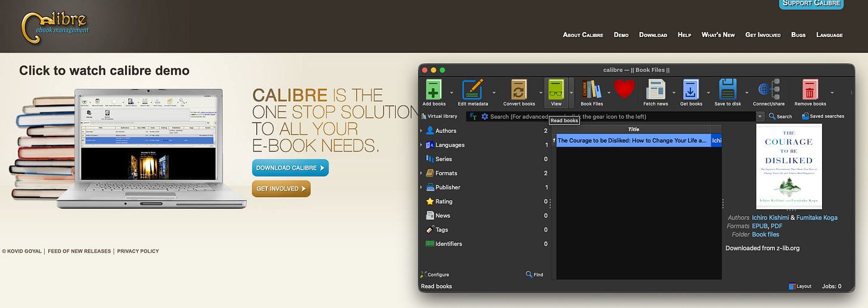Click the Book Files library icon

click(x=591, y=89)
